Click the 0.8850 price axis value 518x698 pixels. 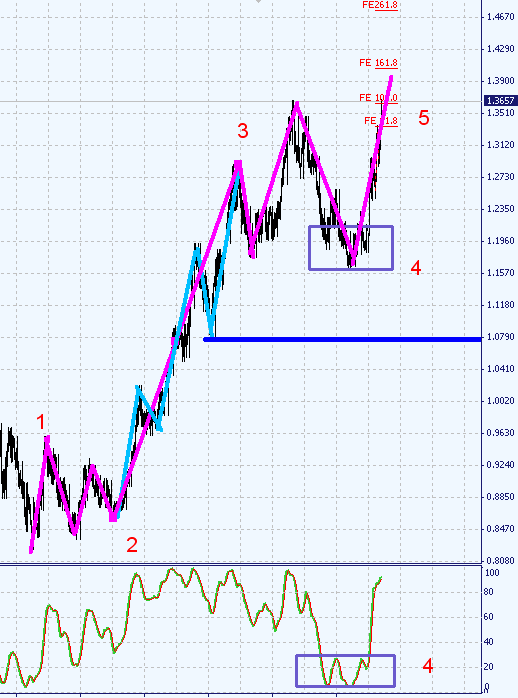point(501,497)
